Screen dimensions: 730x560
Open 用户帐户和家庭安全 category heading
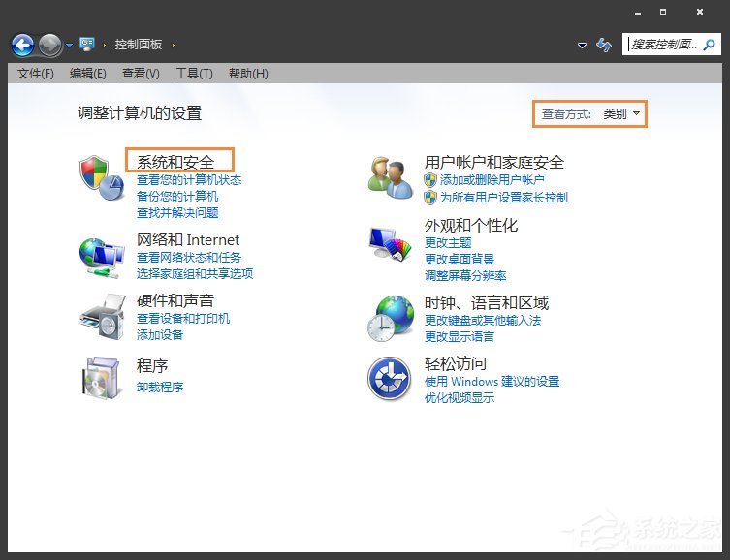coord(494,163)
